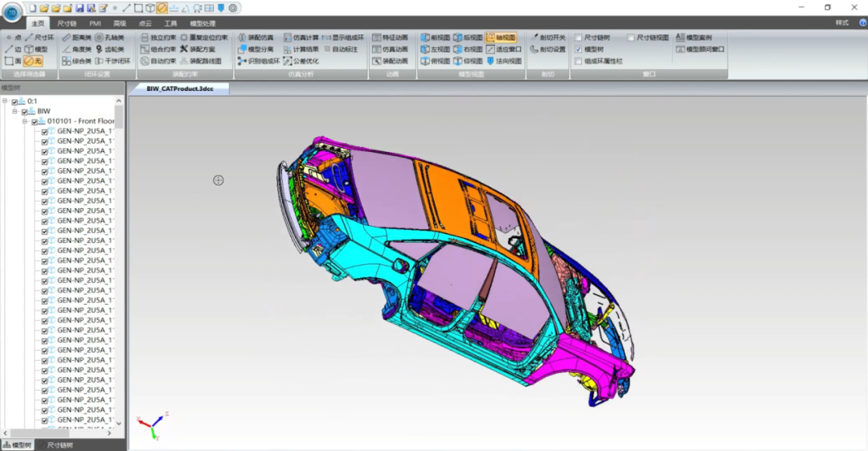Screen dimensions: 868x451
Task: Open the 点云 ribbon tab
Action: tap(145, 23)
